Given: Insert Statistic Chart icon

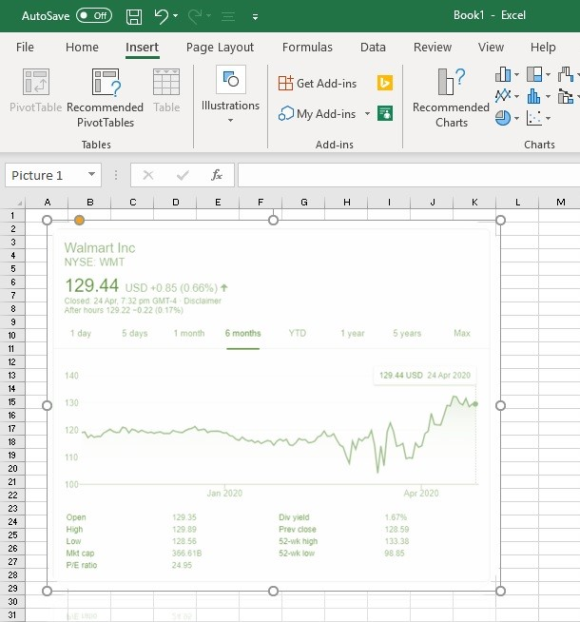Looking at the screenshot, I should (534, 96).
